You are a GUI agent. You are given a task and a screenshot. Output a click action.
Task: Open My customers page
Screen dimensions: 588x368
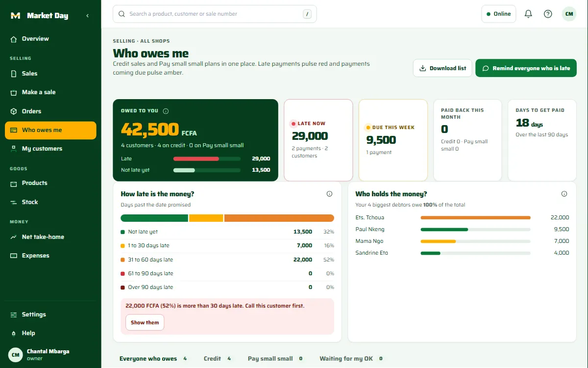click(x=50, y=149)
